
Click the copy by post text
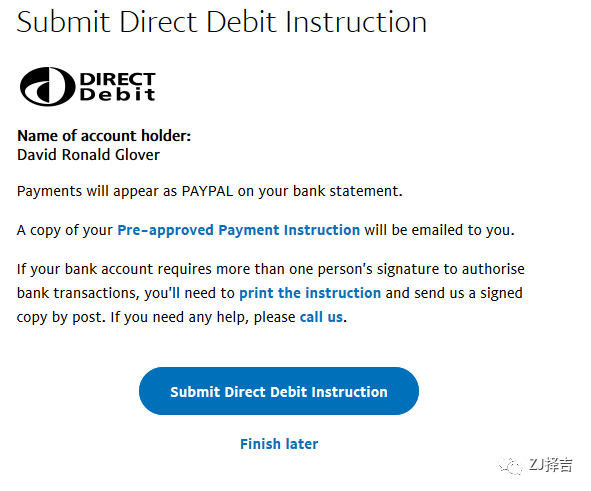point(61,317)
